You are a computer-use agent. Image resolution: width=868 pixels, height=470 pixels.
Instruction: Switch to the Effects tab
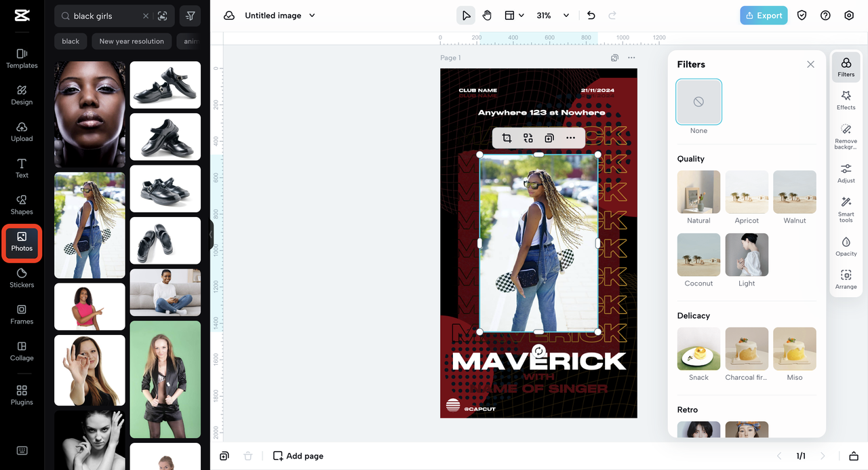846,100
